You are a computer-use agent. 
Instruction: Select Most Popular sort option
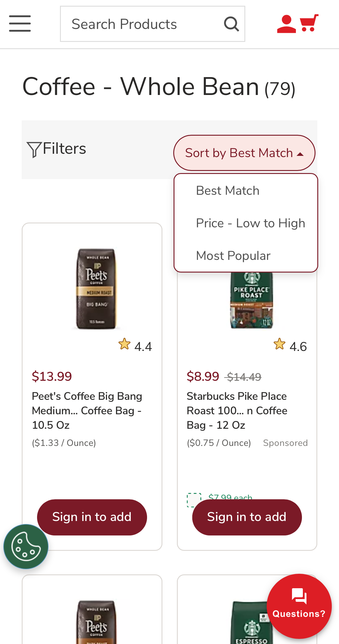(x=233, y=256)
